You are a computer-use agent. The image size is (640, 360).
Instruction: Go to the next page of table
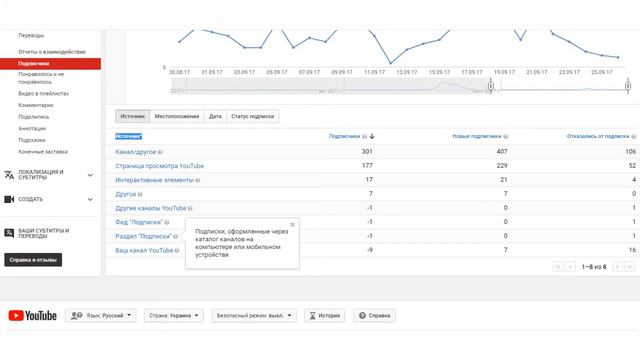[x=617, y=267]
